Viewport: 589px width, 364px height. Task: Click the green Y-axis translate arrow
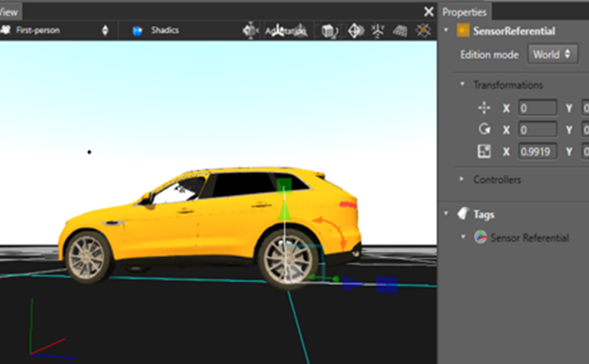click(x=284, y=212)
